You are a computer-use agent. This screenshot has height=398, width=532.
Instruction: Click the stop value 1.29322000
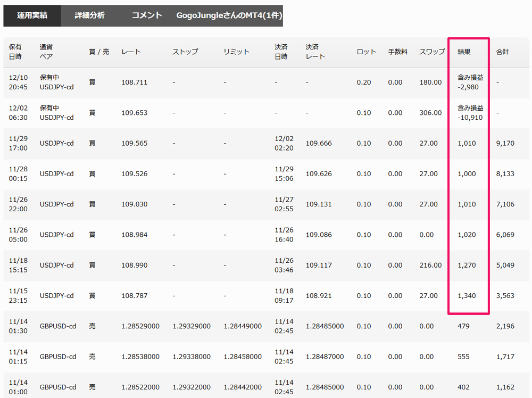(192, 387)
